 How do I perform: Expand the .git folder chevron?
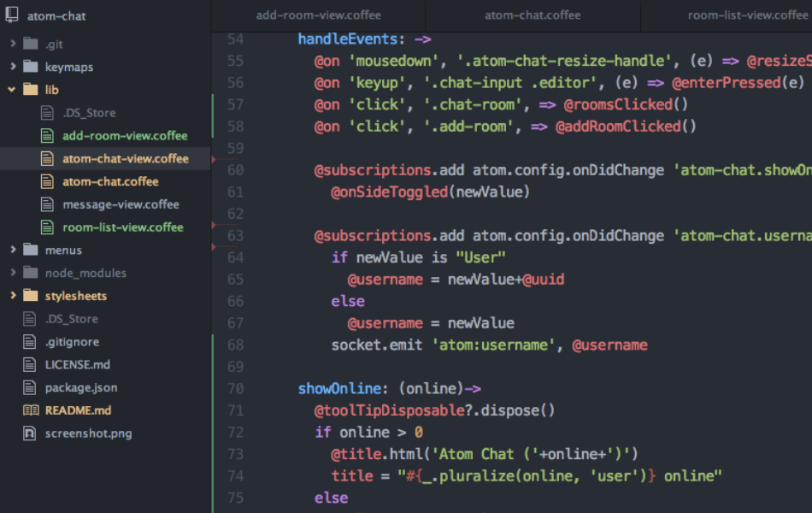(x=13, y=44)
